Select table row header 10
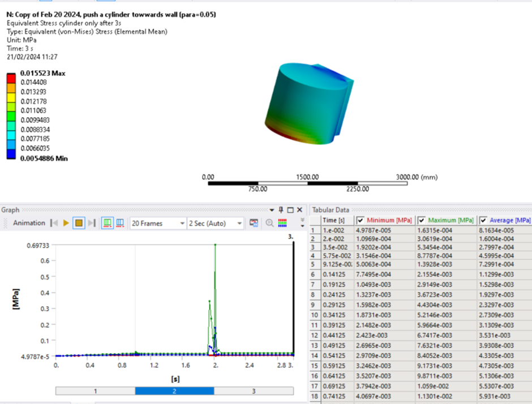532x404 pixels. (x=315, y=315)
